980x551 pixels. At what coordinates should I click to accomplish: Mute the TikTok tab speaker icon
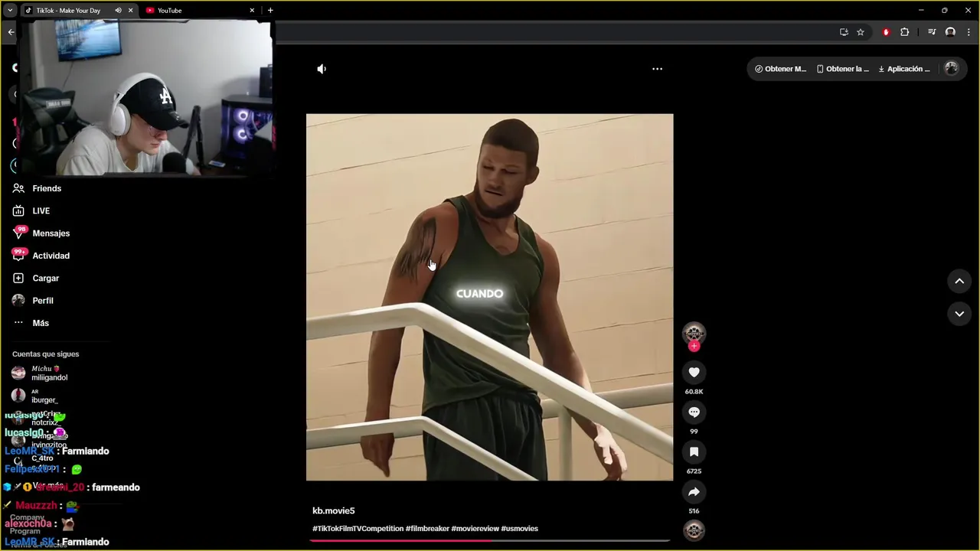click(118, 11)
